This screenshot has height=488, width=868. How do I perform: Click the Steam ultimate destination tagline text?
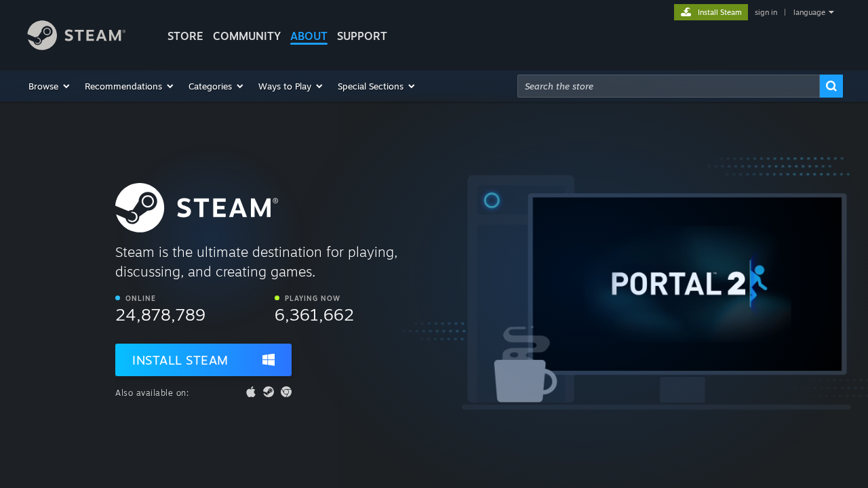point(256,262)
